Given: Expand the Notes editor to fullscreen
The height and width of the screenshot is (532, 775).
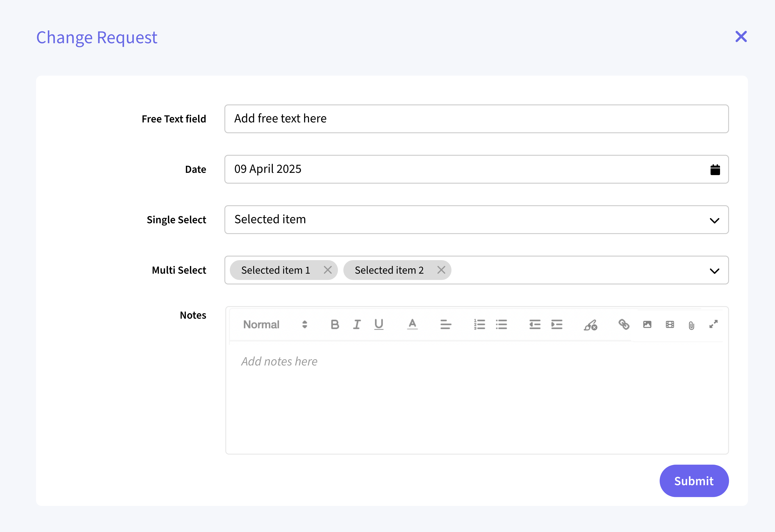Looking at the screenshot, I should coord(713,324).
